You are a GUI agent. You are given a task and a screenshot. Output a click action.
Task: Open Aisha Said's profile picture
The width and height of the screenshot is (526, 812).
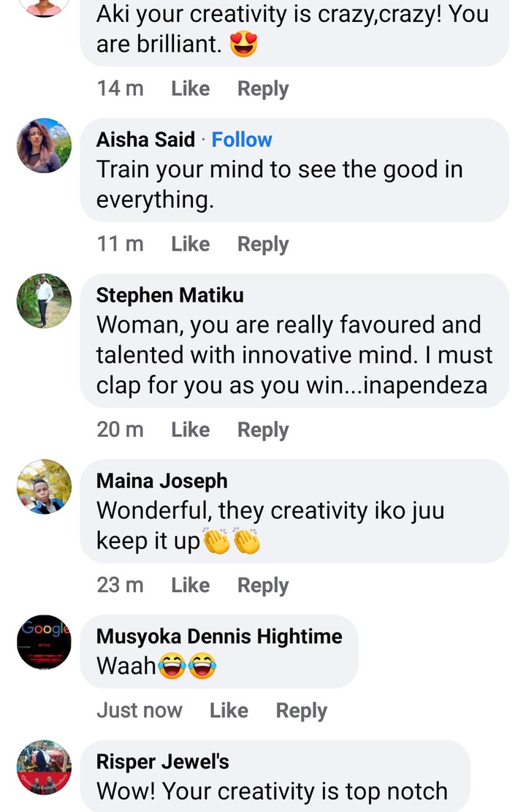coord(44,145)
